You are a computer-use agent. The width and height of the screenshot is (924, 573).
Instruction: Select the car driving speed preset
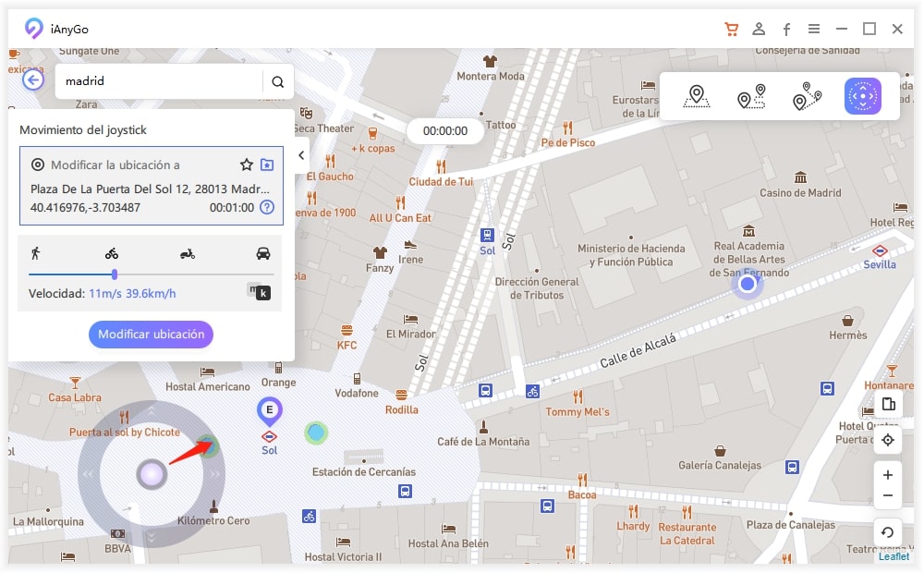[263, 253]
